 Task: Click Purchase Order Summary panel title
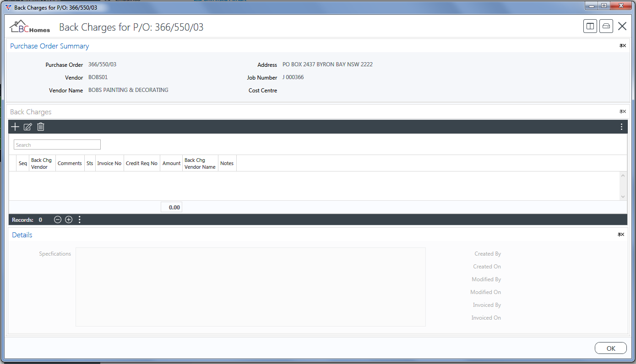coord(49,46)
